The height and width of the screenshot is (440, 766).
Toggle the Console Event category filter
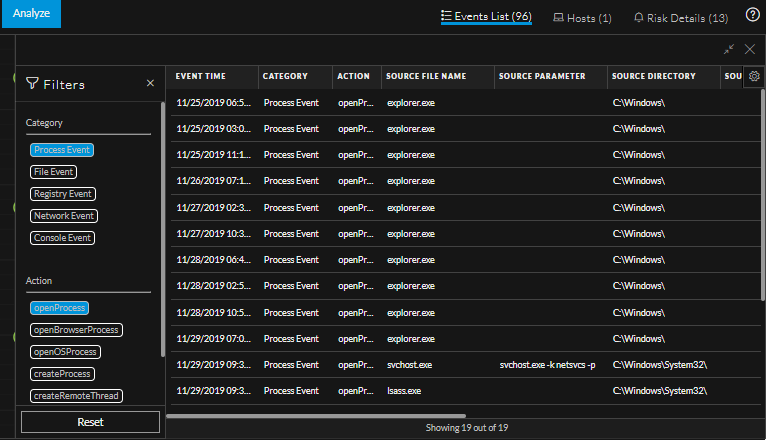[63, 238]
